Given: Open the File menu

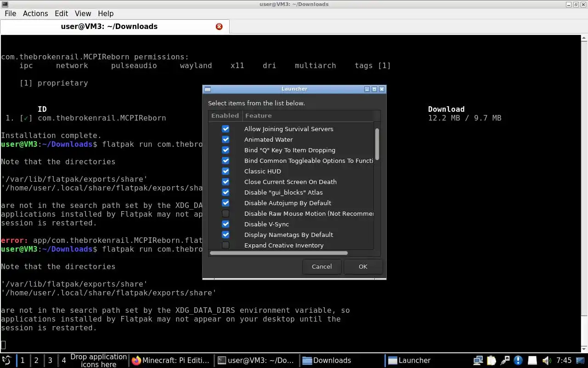Looking at the screenshot, I should tap(10, 13).
